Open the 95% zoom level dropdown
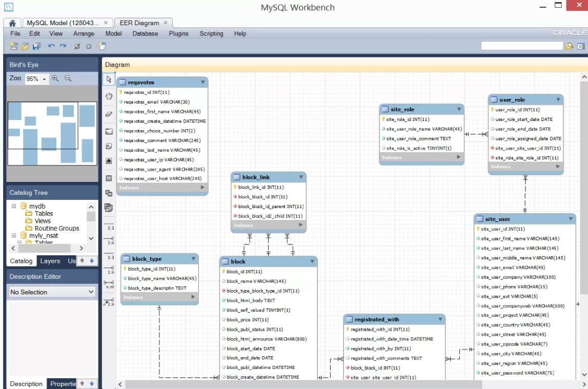This screenshot has height=389, width=588. [44, 79]
